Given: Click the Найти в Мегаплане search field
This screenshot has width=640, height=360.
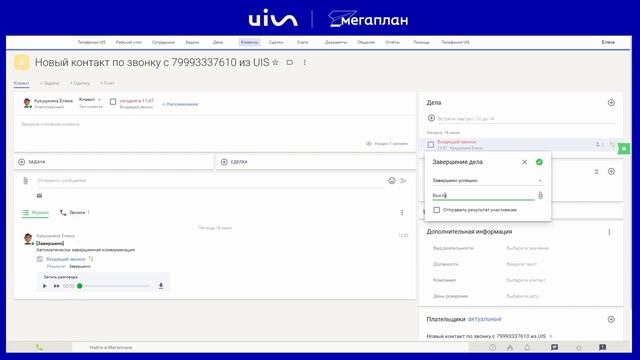Looking at the screenshot, I should [x=269, y=347].
